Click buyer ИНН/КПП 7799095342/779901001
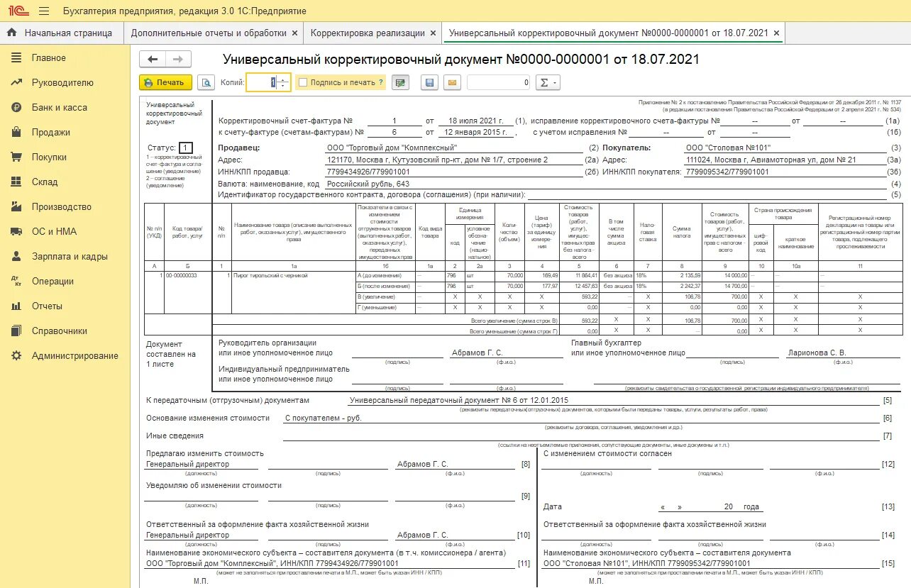The height and width of the screenshot is (588, 911). 728,172
